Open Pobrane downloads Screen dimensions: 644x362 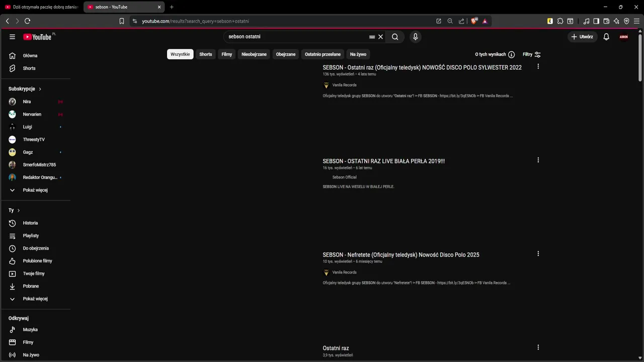pos(35,286)
